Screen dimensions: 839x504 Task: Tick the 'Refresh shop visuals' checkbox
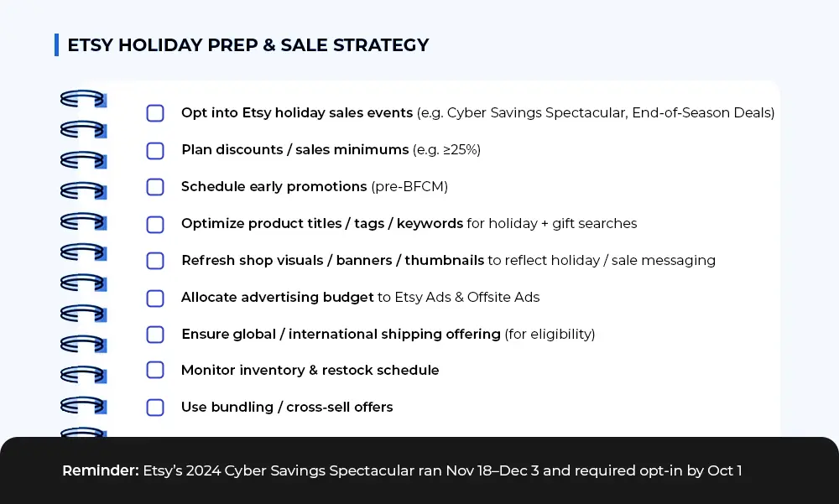pyautogui.click(x=155, y=261)
